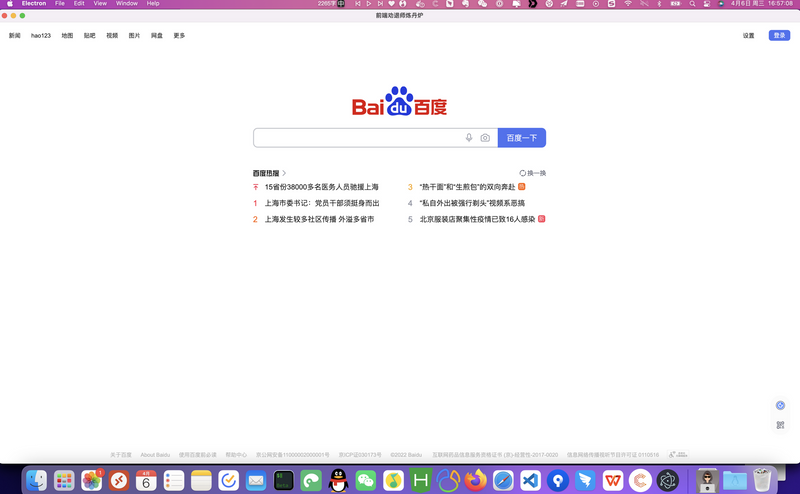Click the 关于百度 footer link
This screenshot has height=494, width=800.
point(121,455)
